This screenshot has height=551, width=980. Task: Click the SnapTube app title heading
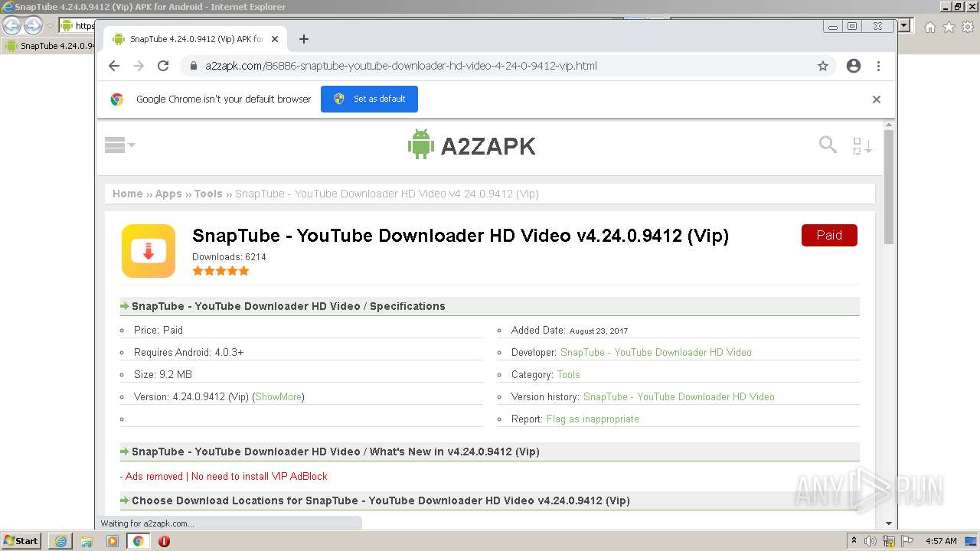[x=460, y=236]
